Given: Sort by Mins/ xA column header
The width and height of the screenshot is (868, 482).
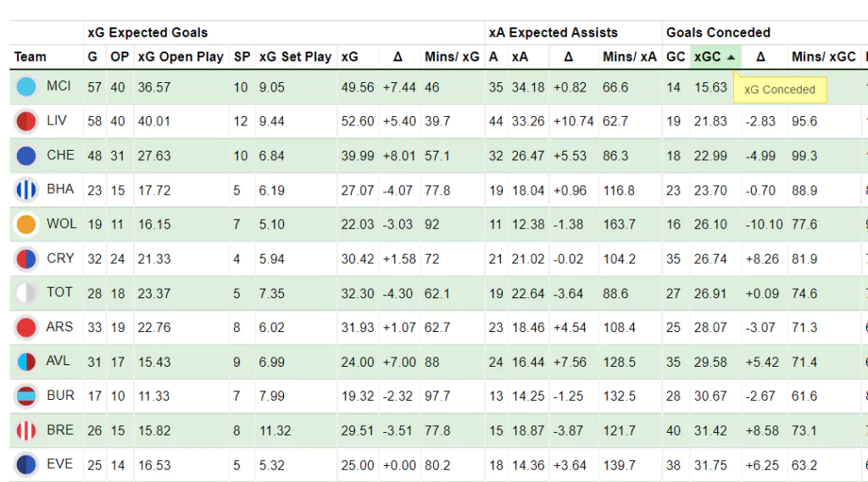Looking at the screenshot, I should (x=629, y=57).
